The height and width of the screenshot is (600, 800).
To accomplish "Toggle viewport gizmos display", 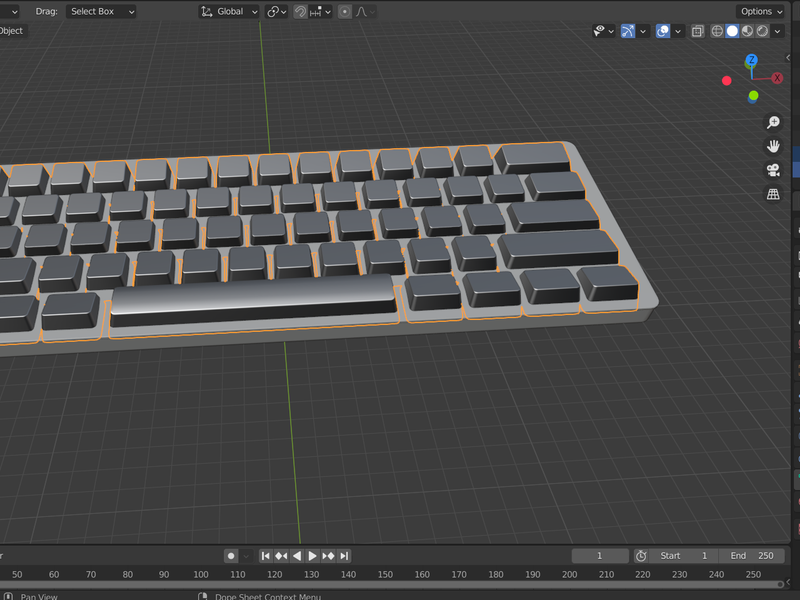I will pyautogui.click(x=628, y=31).
